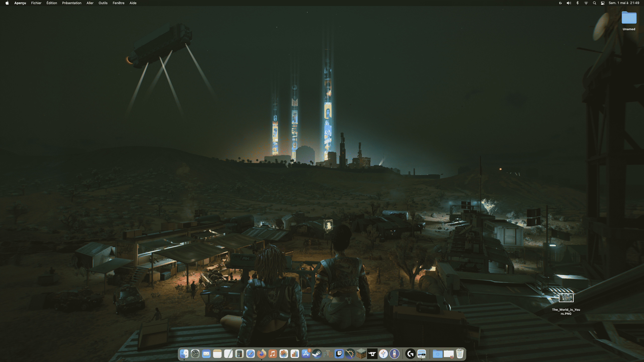
Task: Open Finder from the Dock
Action: coord(184,354)
